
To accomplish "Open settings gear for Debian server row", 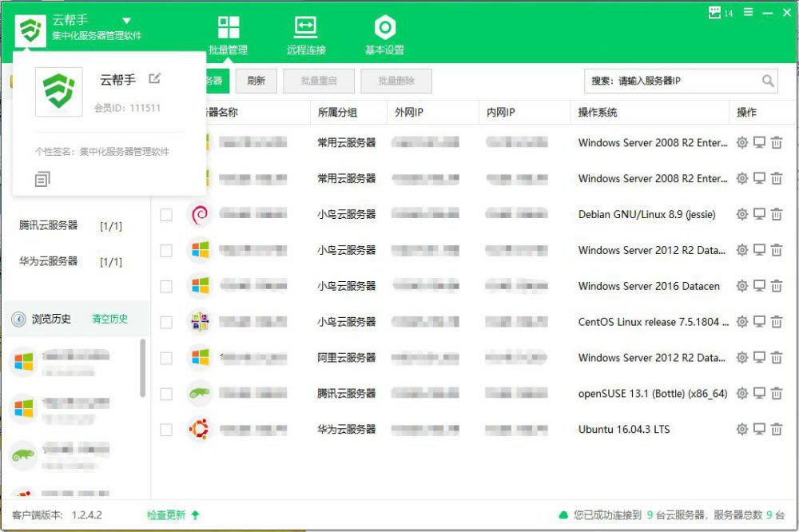I will click(x=742, y=214).
